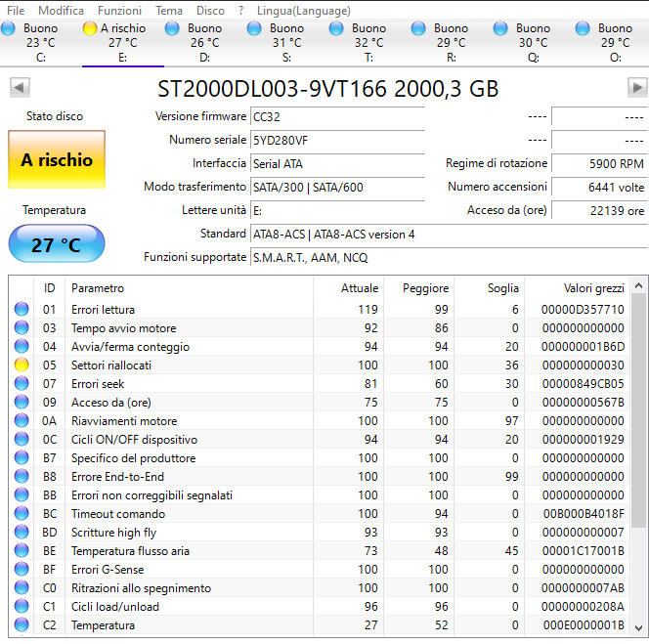Image resolution: width=649 pixels, height=644 pixels.
Task: Select the Settori riallocati parameter text
Action: (111, 365)
